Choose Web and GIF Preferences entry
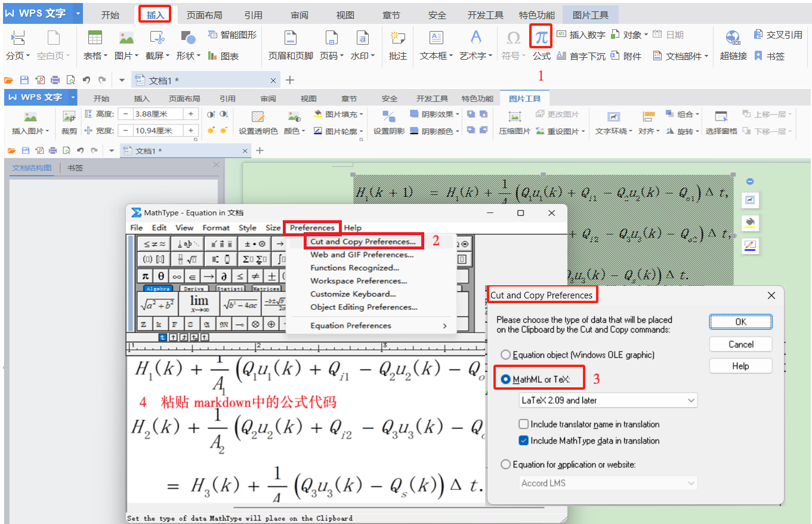 point(362,255)
